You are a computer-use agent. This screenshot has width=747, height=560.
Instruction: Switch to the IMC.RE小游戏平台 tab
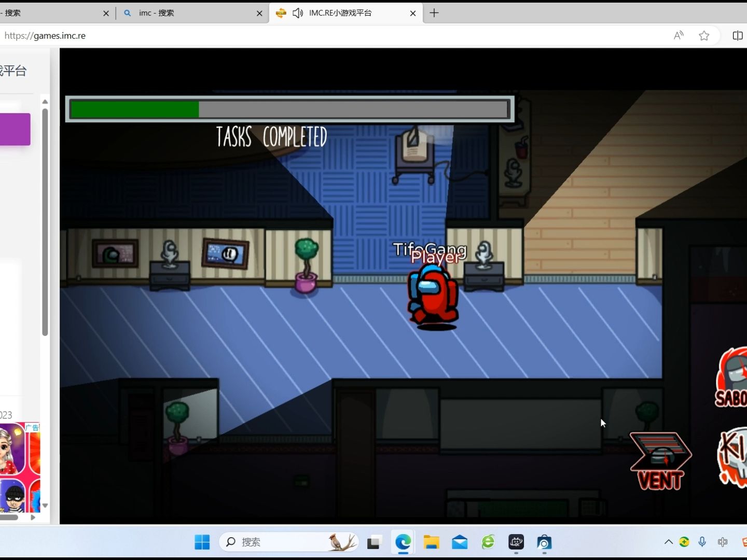click(x=340, y=13)
